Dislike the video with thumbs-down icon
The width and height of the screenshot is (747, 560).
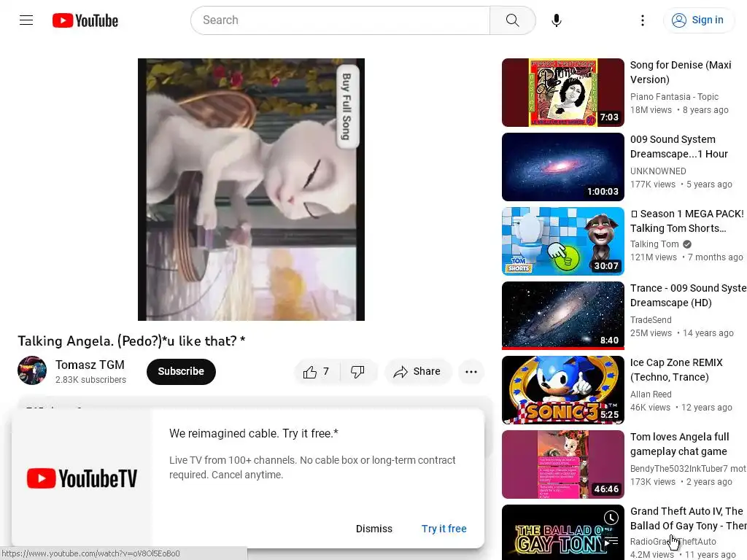point(357,372)
